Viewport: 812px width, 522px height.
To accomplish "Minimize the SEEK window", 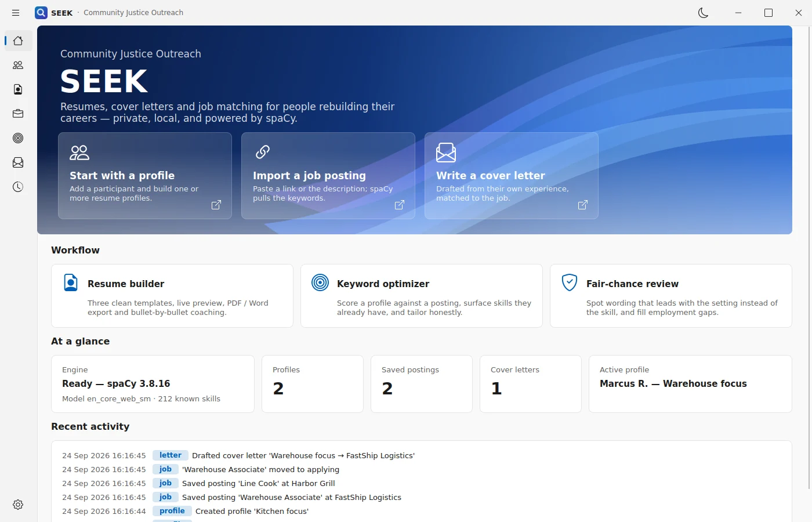I will click(738, 13).
